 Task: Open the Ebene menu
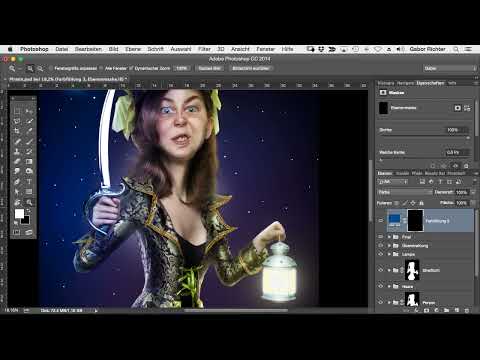(x=133, y=49)
